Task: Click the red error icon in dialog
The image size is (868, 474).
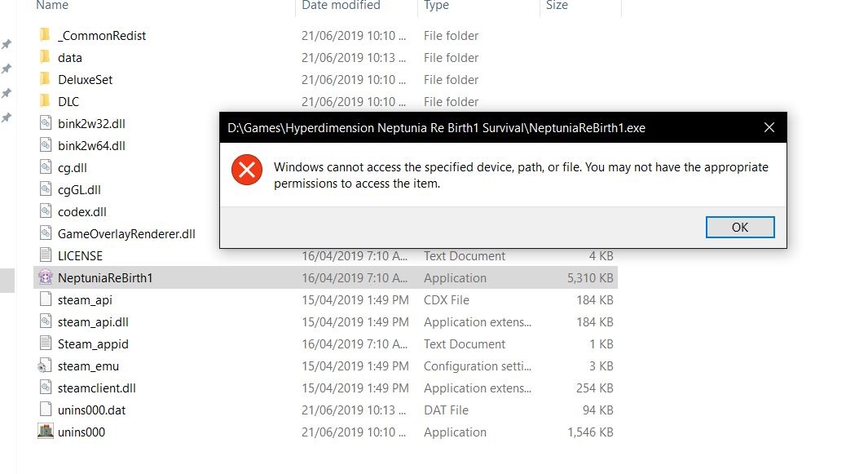Action: pos(247,170)
